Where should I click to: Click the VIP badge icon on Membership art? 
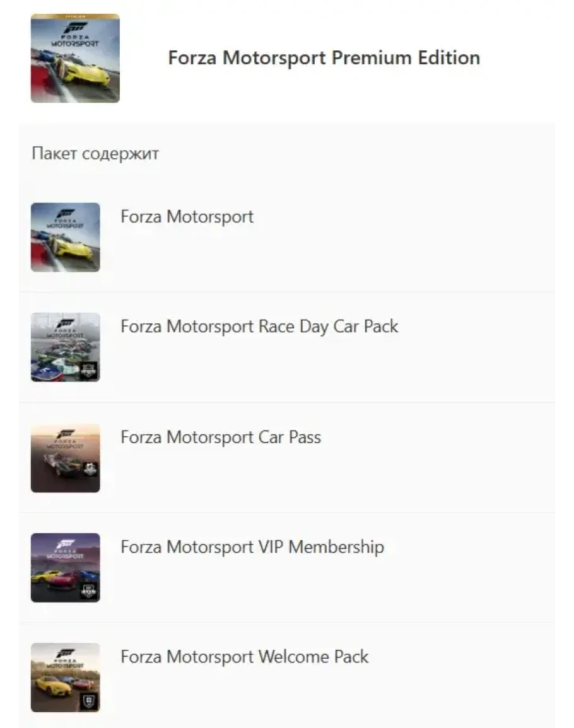point(89,592)
